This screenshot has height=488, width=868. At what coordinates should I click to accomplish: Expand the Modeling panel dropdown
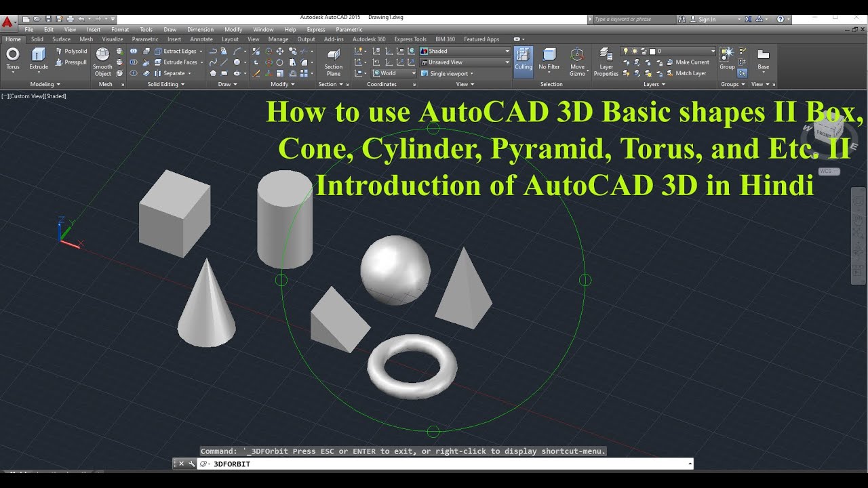click(45, 85)
